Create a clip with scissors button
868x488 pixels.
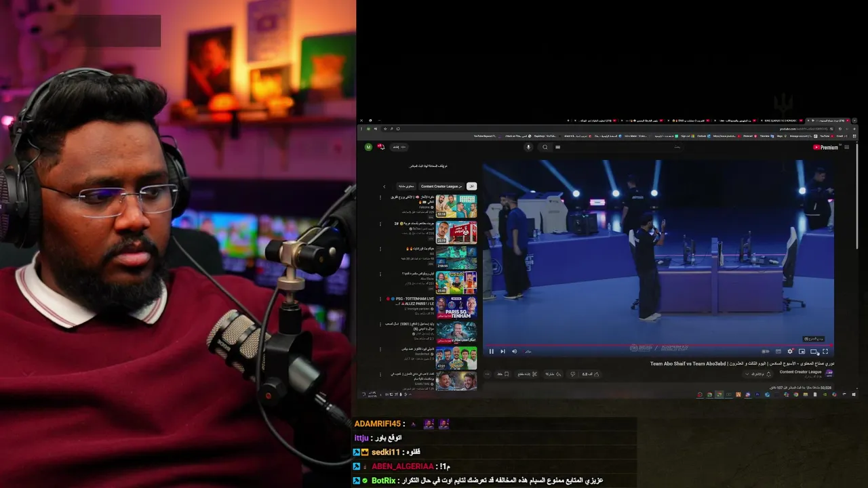click(x=527, y=374)
